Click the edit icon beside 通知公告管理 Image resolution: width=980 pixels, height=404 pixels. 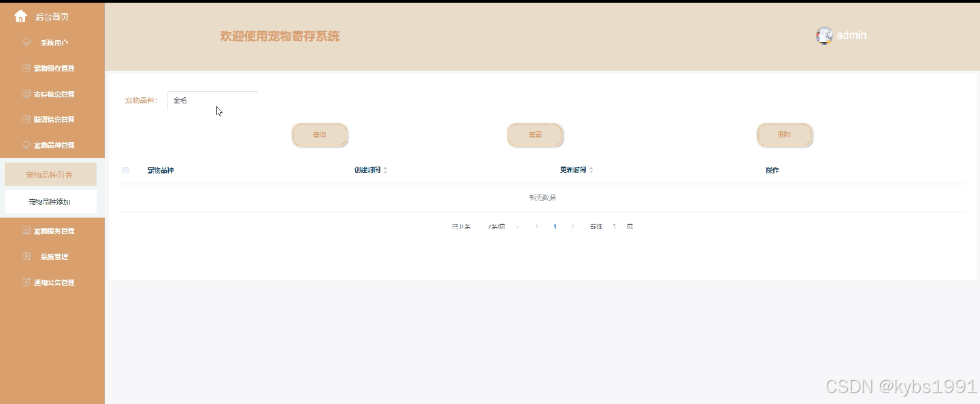coord(27,282)
